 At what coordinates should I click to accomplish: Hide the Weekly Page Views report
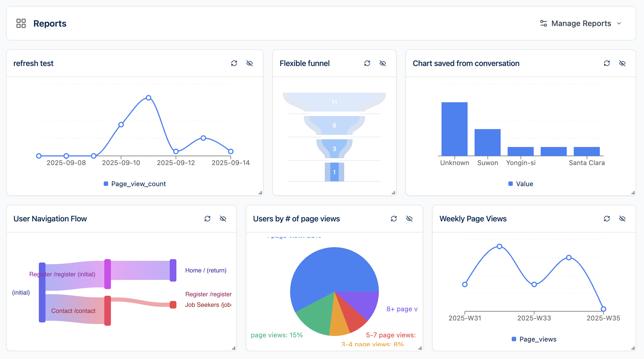pos(622,219)
